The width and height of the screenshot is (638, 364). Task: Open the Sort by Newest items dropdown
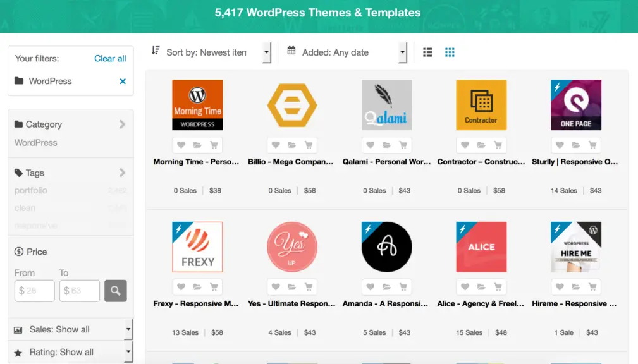click(210, 52)
